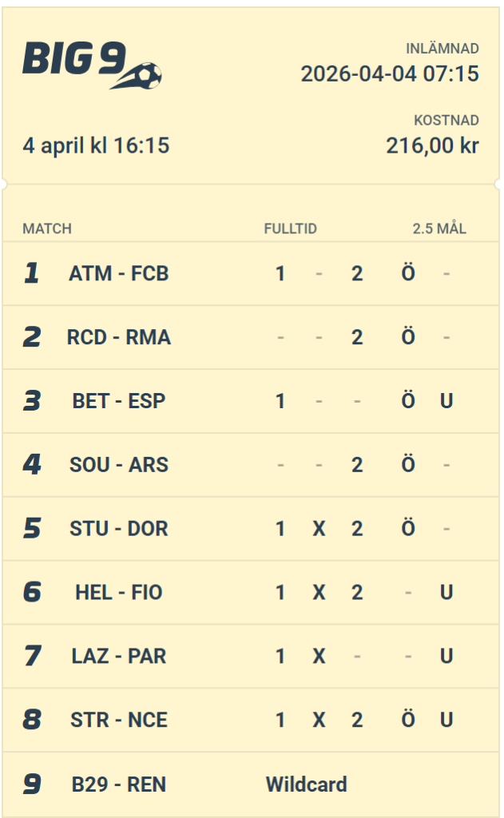
Task: Click the 216,00 kr cost amount
Action: [432, 146]
